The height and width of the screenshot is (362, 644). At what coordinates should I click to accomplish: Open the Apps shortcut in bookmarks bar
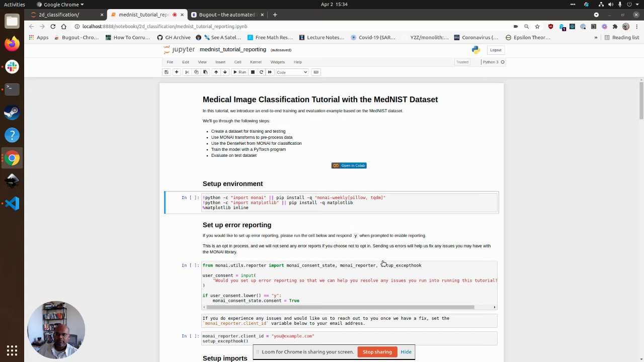click(39, 37)
